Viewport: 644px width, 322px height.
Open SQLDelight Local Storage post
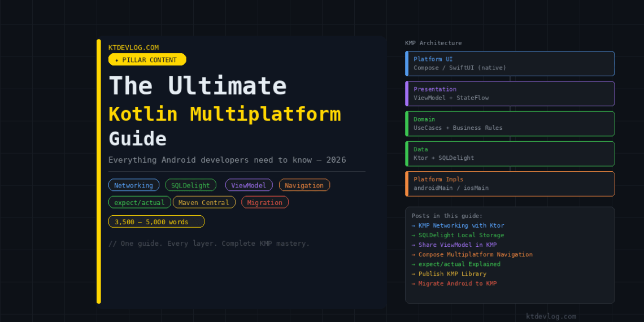(458, 236)
